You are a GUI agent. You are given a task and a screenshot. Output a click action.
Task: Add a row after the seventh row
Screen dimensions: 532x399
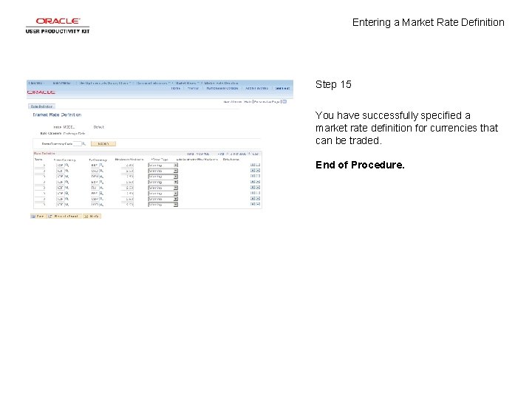click(253, 199)
